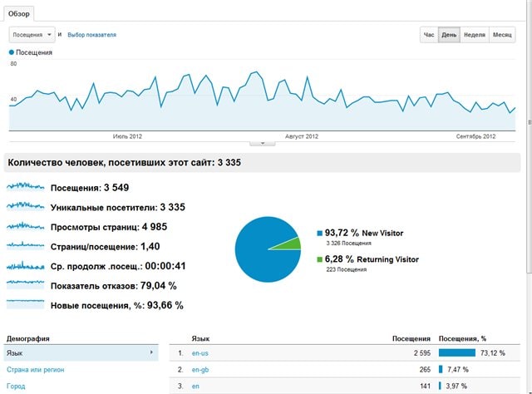
Task: Click the Показатель отказов sparkline icon
Action: tap(25, 285)
